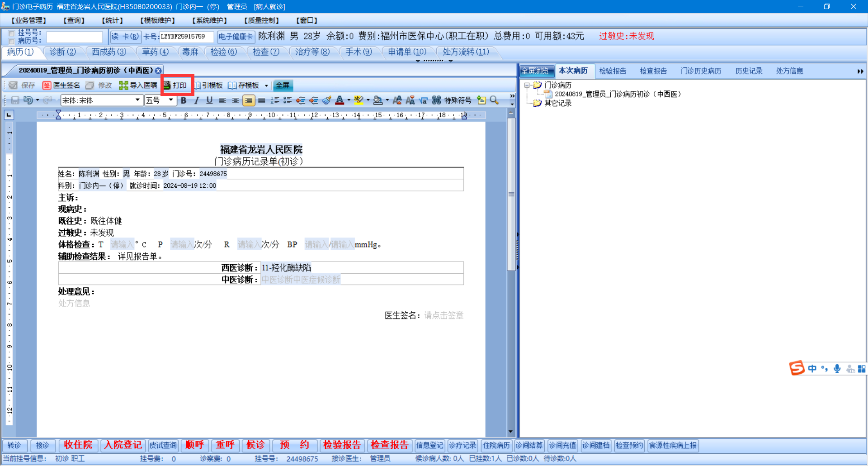Justify the paragraph text

(x=261, y=100)
